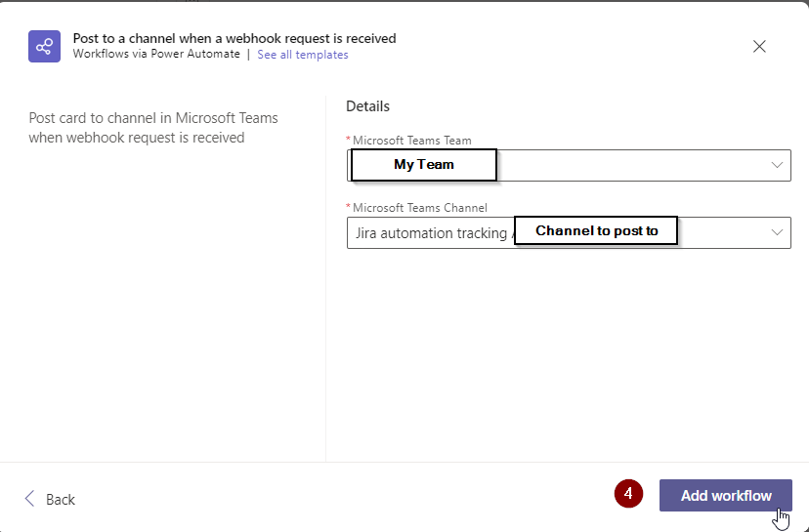Viewport: 809px width, 532px height.
Task: Click the Add workflow button
Action: pos(725,496)
